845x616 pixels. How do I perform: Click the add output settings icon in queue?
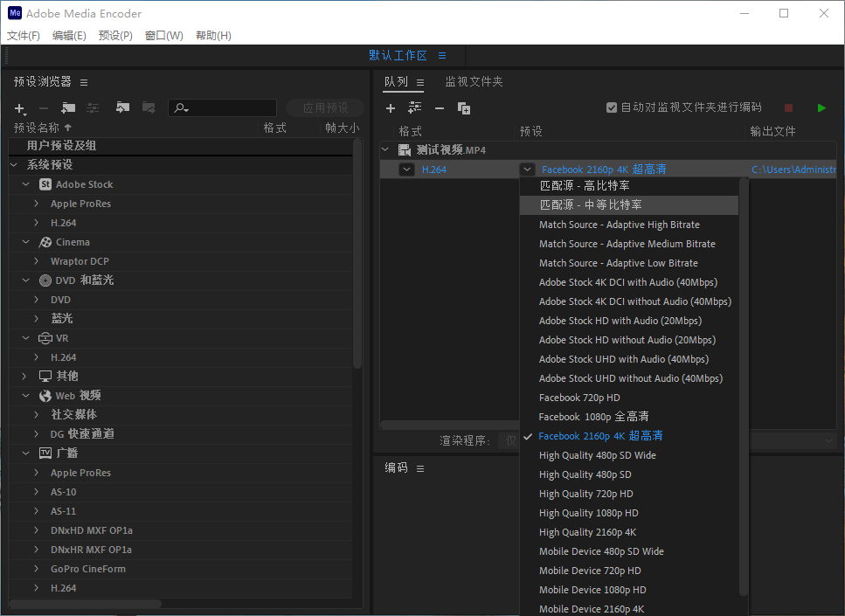tap(414, 107)
